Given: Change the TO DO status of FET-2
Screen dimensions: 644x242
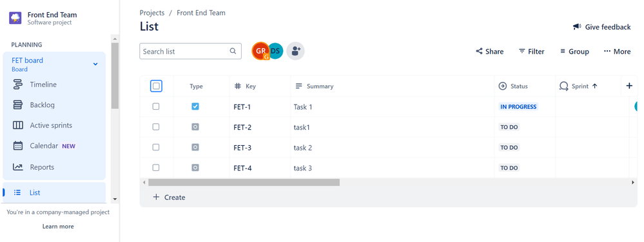Looking at the screenshot, I should pyautogui.click(x=509, y=127).
